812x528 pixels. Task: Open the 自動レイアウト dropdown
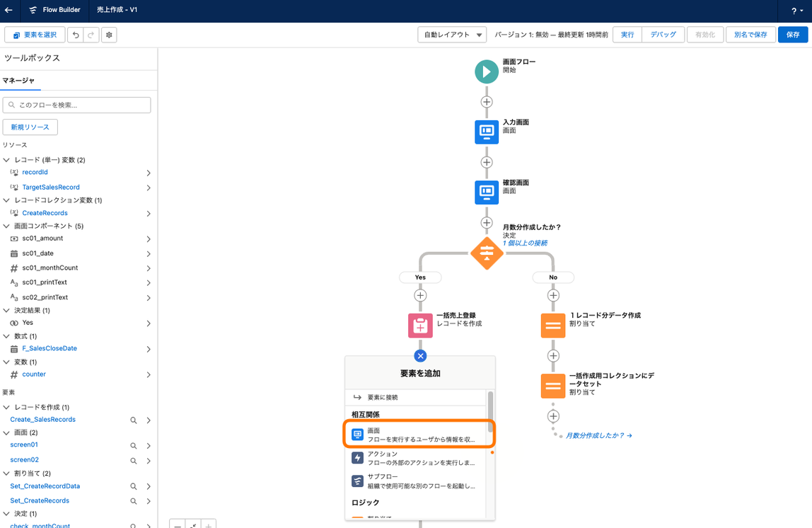pos(452,35)
